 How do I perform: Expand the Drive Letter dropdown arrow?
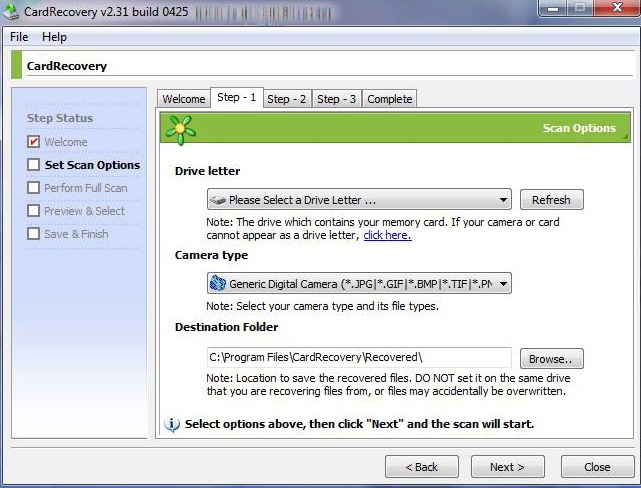(503, 200)
